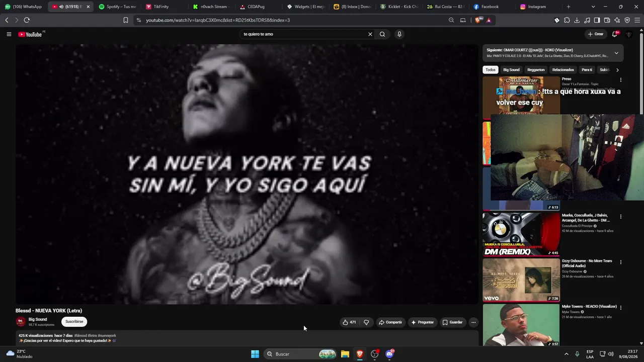Switch to the TikFinity tab
The width and height of the screenshot is (644, 362).
(165, 7)
